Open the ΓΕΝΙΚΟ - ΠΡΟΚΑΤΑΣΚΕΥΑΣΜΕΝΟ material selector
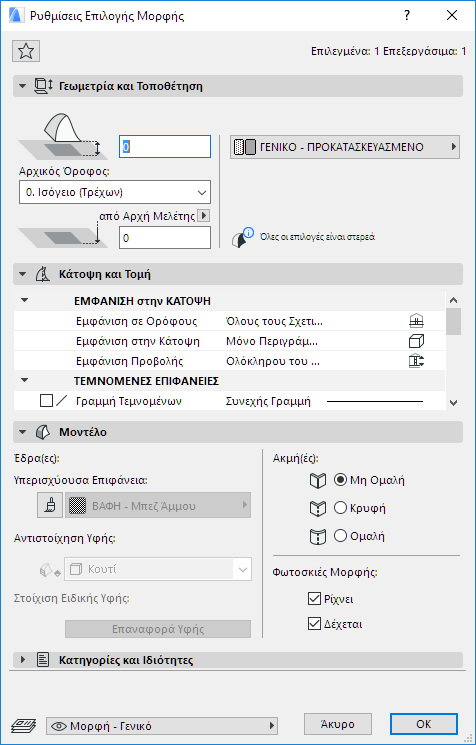Image resolution: width=476 pixels, height=745 pixels. click(345, 147)
